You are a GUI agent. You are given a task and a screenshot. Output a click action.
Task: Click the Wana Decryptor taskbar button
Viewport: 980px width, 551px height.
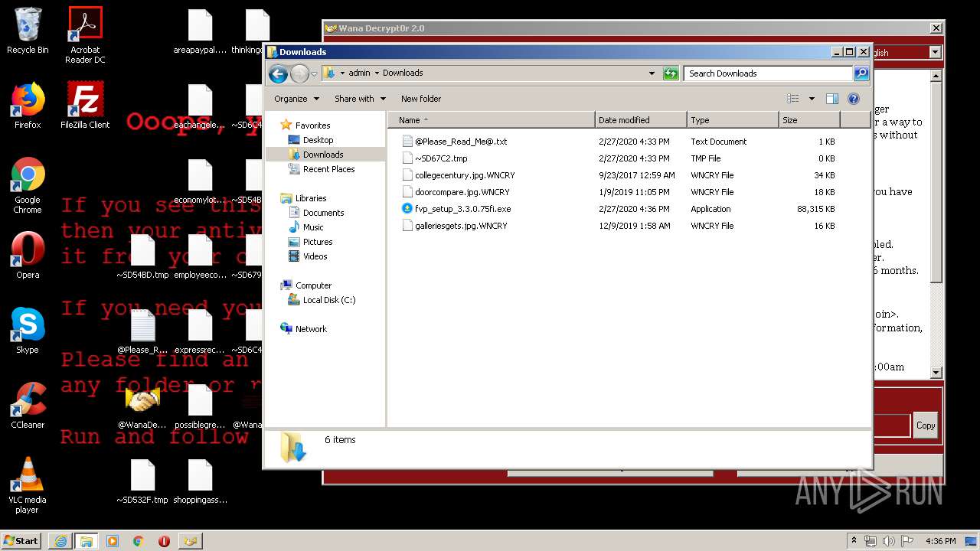(x=190, y=541)
